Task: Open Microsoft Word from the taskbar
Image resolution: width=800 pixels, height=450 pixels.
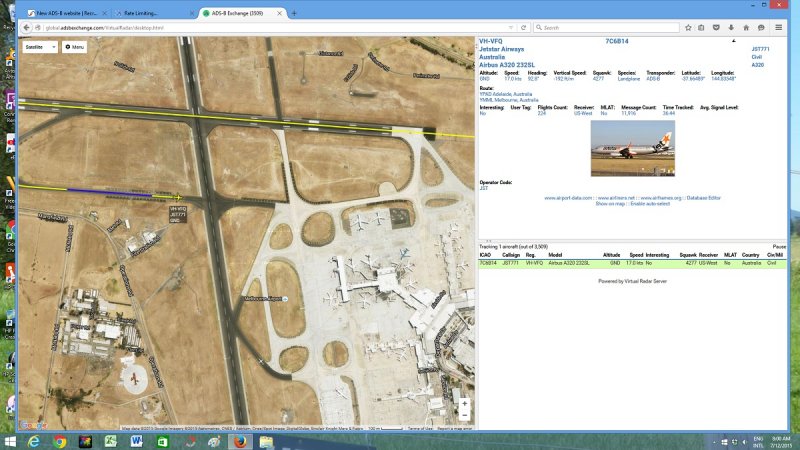Action: coord(136,441)
